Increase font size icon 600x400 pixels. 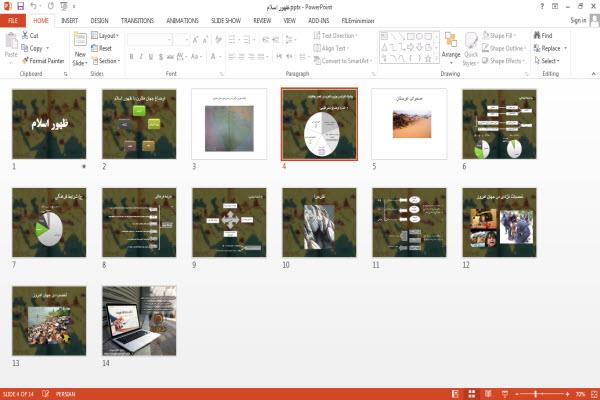click(196, 39)
